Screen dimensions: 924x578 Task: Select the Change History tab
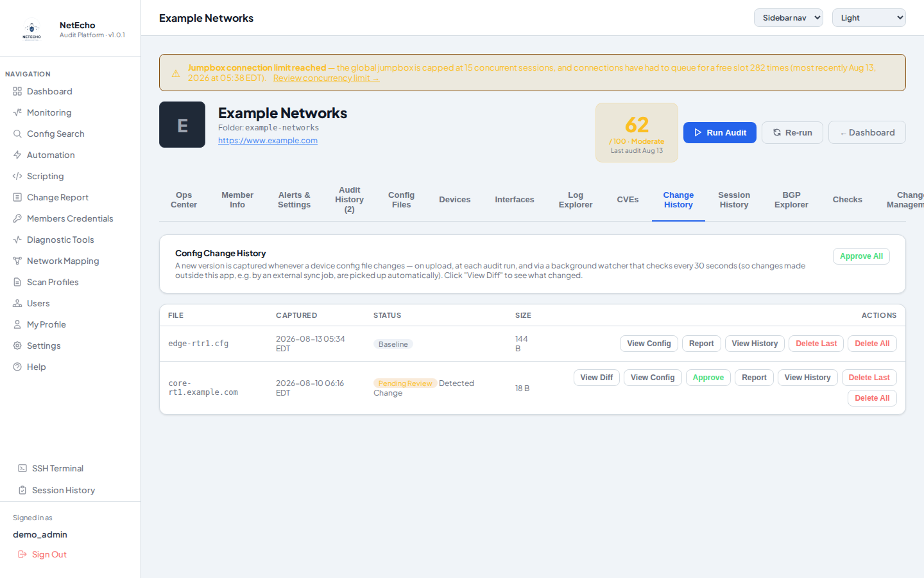(x=678, y=200)
